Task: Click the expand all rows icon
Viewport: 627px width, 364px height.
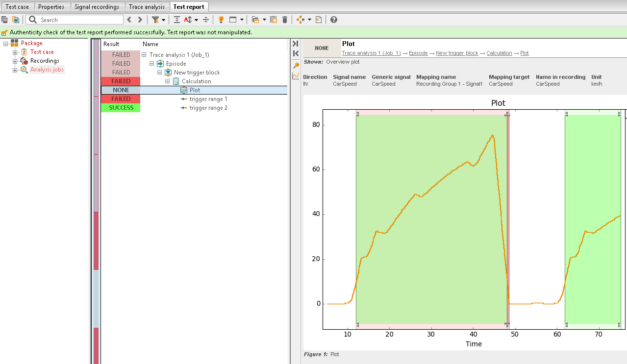Action: 177,20
